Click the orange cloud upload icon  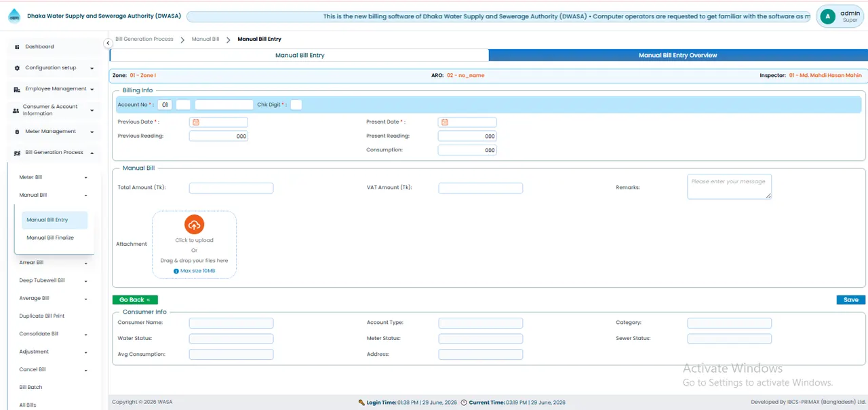tap(194, 225)
